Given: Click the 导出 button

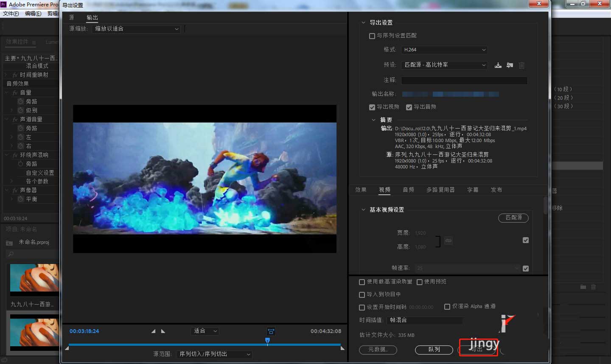Looking at the screenshot, I should pos(477,350).
